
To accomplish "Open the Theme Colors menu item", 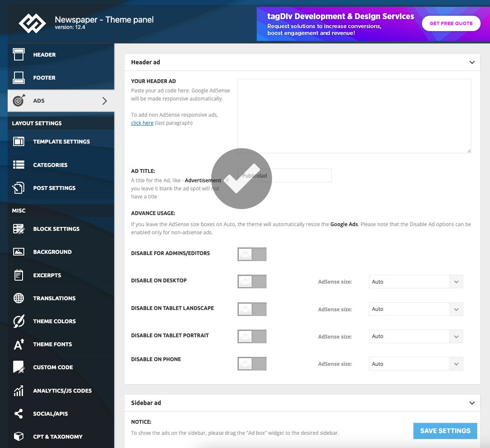I will [61, 322].
